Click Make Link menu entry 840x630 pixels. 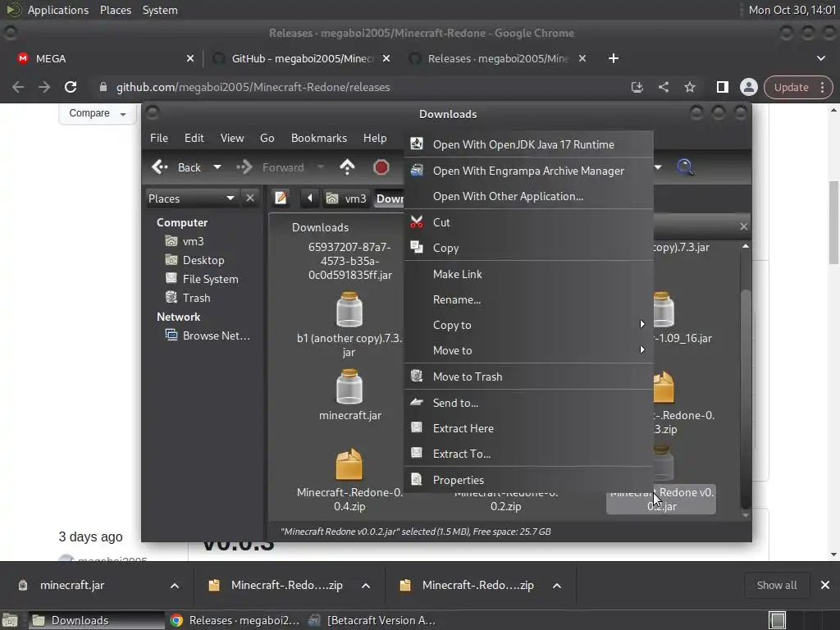529,274
